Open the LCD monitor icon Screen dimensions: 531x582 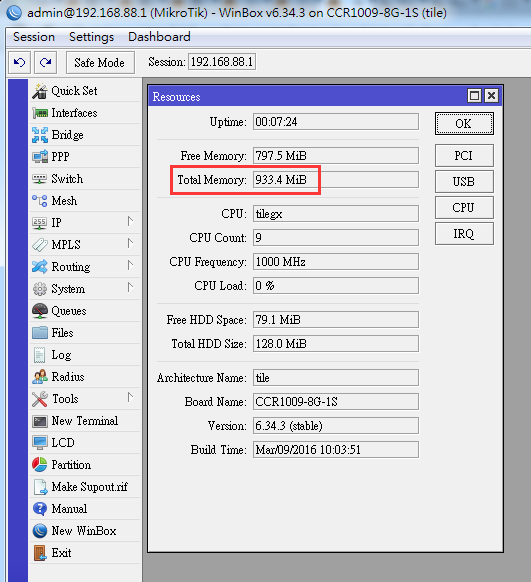click(x=40, y=443)
